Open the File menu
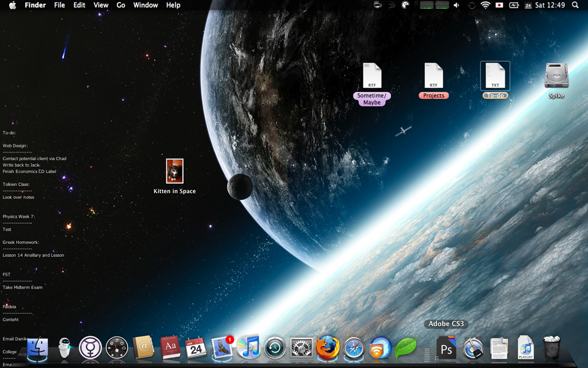The width and height of the screenshot is (588, 368). coord(59,5)
